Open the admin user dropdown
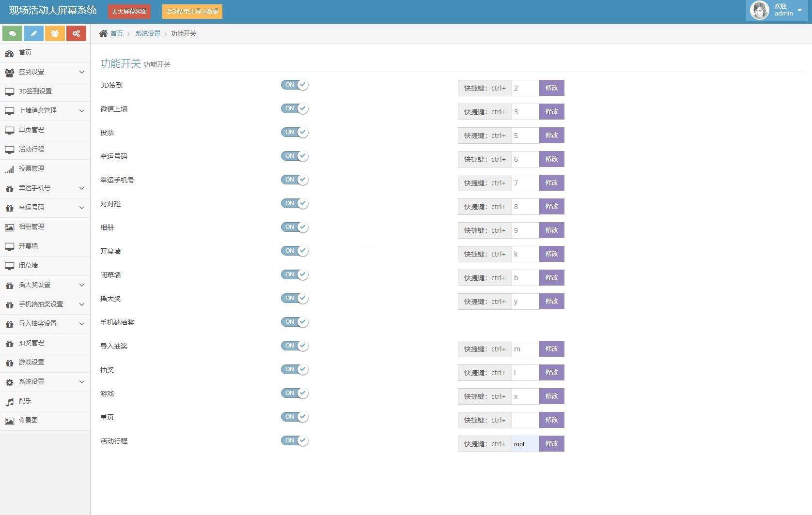The height and width of the screenshot is (515, 812). click(x=799, y=10)
